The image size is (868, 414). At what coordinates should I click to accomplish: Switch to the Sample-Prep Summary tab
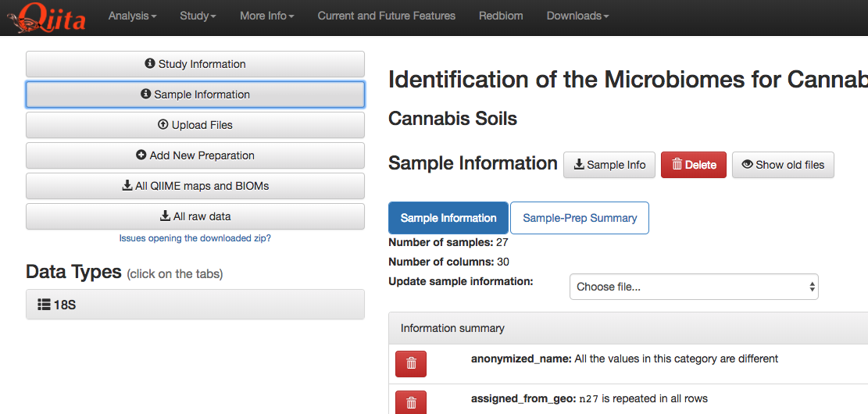click(x=580, y=218)
